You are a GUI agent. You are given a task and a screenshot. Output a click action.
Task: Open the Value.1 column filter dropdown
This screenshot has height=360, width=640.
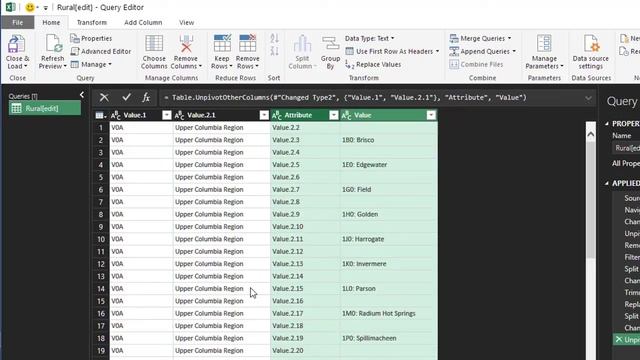click(167, 116)
